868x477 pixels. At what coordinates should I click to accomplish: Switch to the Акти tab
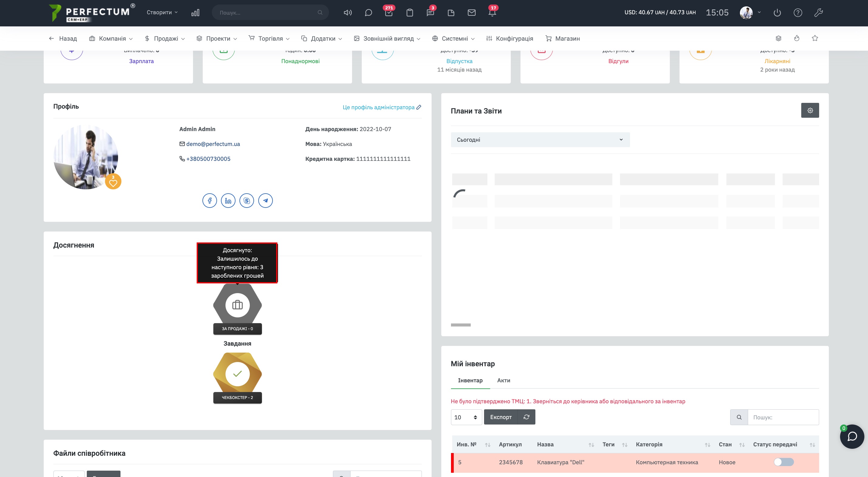coord(504,380)
